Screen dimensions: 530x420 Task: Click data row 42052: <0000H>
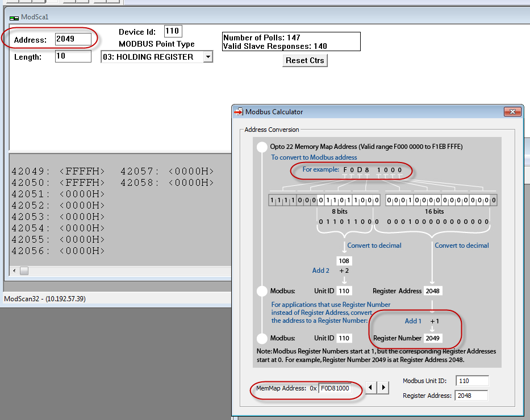coord(58,206)
